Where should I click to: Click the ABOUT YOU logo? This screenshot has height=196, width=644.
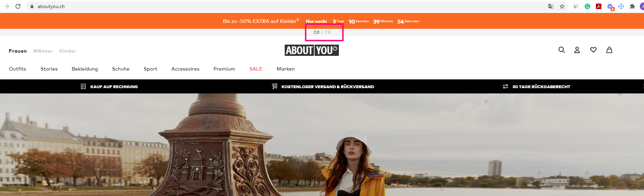(x=311, y=50)
